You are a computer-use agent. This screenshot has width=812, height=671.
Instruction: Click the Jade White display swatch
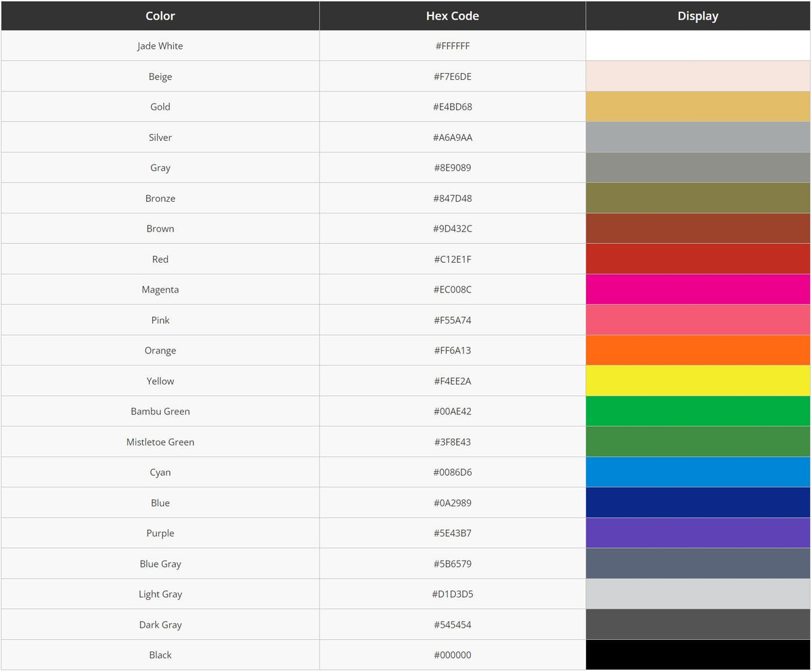click(698, 46)
